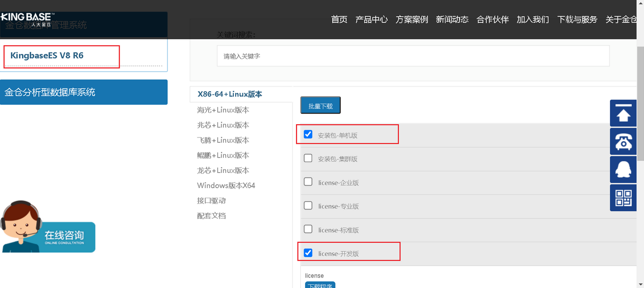This screenshot has height=288, width=644.
Task: Check the 安装包-集群版 checkbox
Action: point(308,158)
